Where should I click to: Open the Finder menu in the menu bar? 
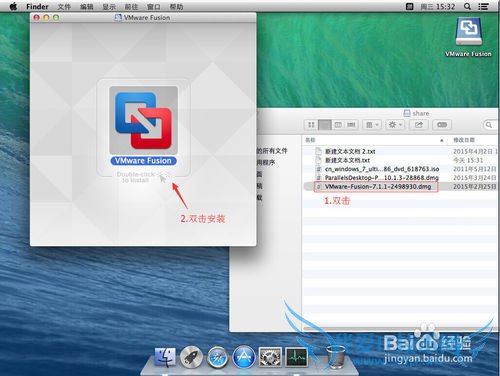coord(37,6)
